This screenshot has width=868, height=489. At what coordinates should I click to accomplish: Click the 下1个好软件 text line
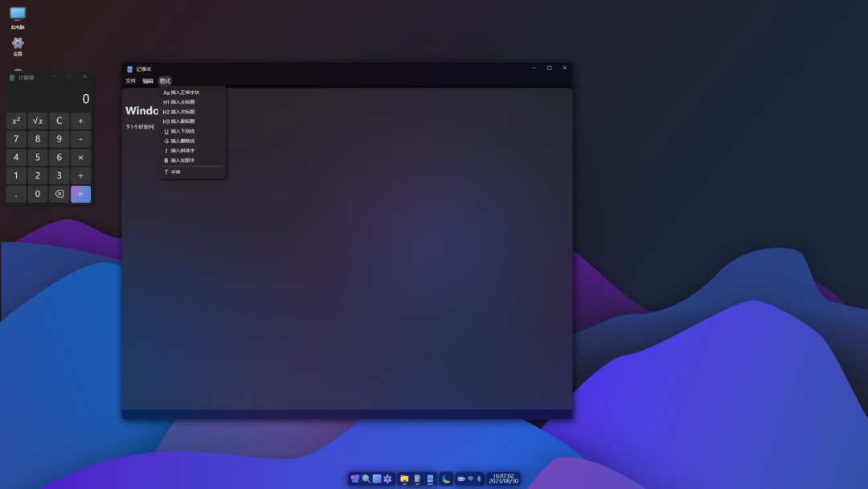[x=140, y=127]
